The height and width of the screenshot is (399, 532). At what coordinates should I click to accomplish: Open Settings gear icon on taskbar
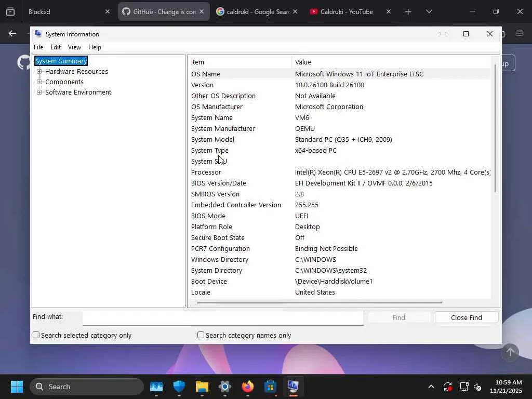224,387
